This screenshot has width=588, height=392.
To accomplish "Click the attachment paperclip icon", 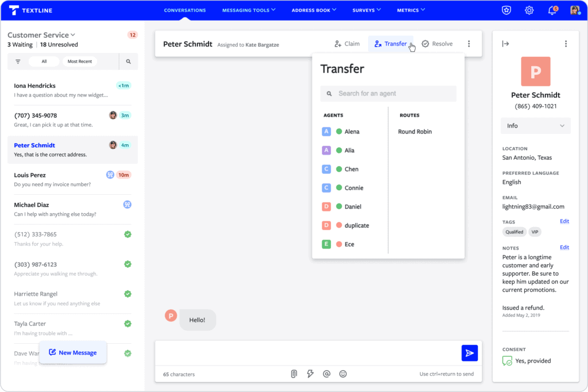I will 293,374.
